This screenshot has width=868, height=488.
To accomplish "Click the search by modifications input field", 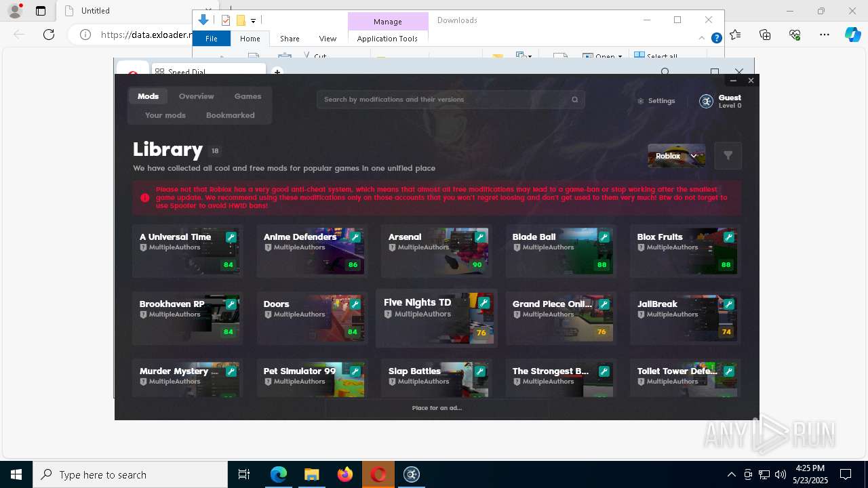I will 450,100.
